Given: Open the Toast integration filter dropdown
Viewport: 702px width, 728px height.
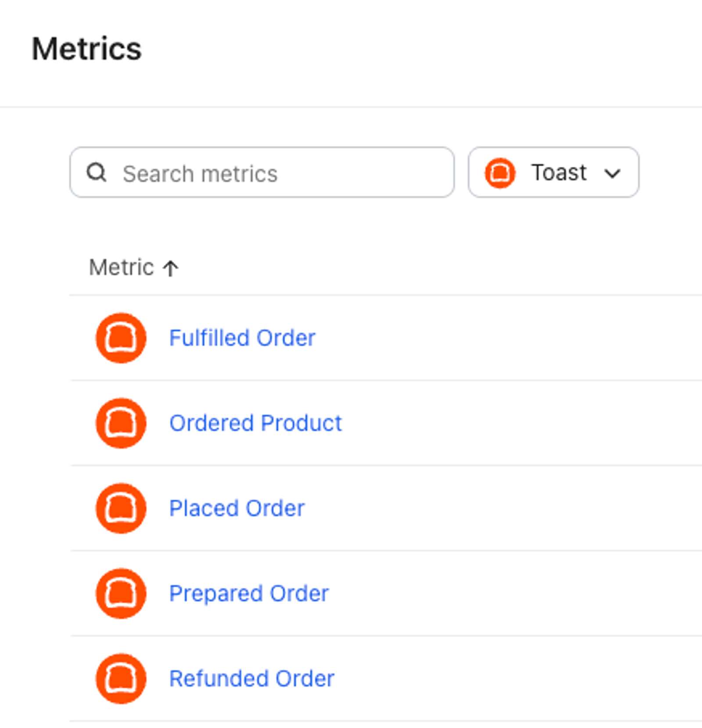Looking at the screenshot, I should (x=553, y=172).
